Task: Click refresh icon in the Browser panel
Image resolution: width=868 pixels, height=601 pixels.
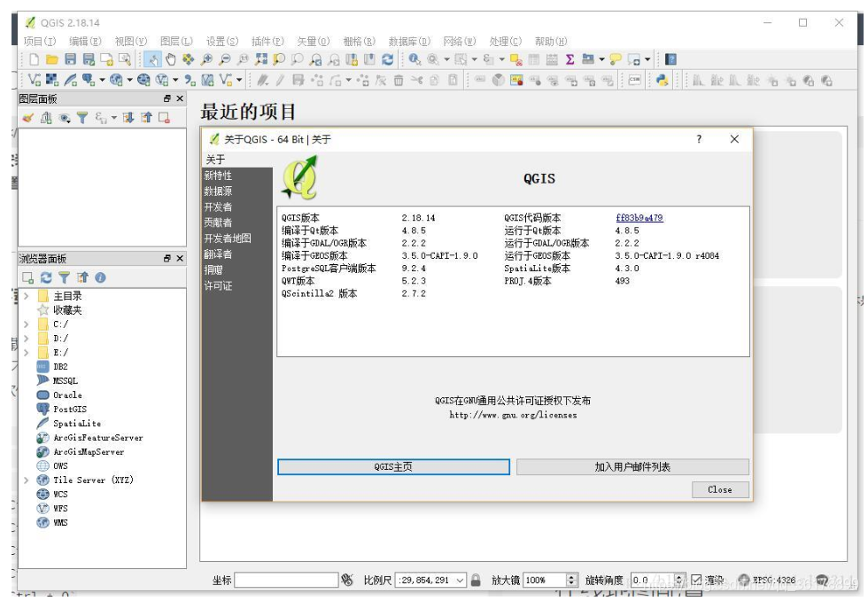Action: [x=46, y=277]
